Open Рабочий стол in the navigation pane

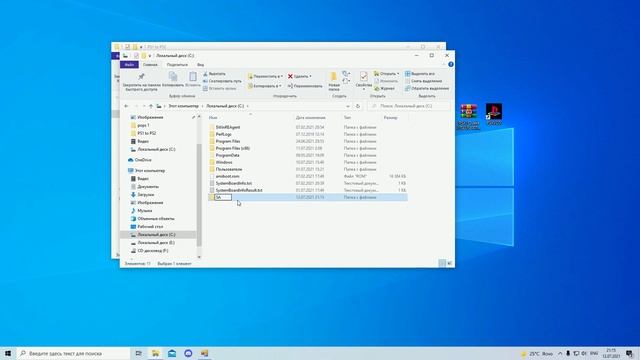click(150, 227)
